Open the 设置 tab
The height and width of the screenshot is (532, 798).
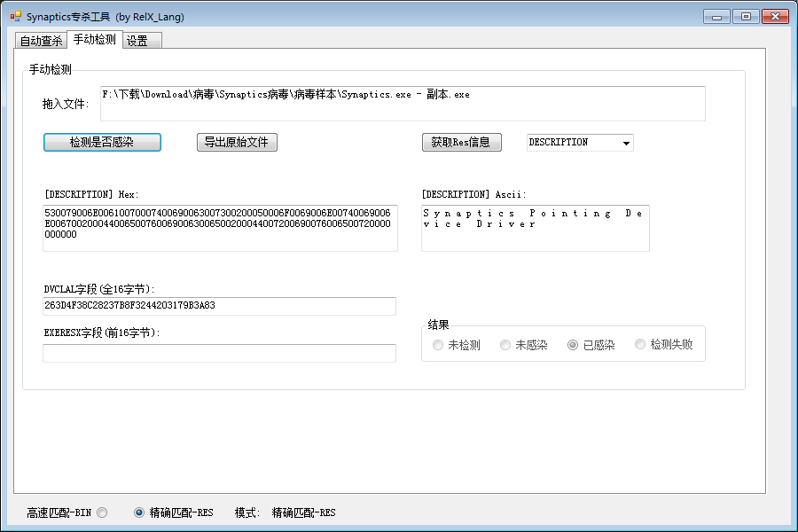(142, 41)
